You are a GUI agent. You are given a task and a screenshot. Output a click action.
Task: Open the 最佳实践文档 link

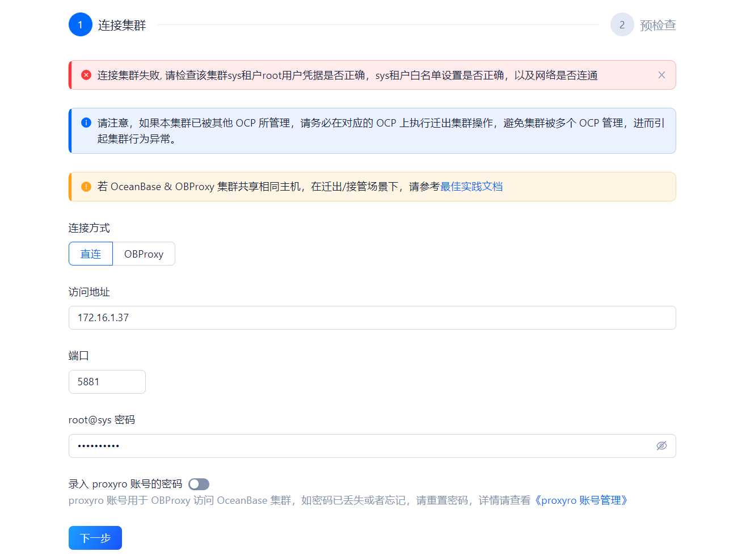pos(471,187)
